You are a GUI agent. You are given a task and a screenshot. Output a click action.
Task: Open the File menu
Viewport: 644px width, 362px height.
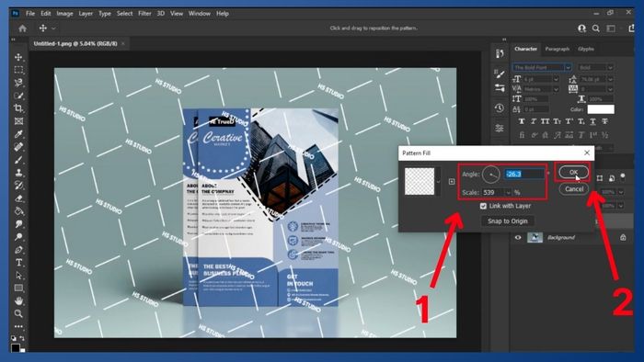coord(30,14)
